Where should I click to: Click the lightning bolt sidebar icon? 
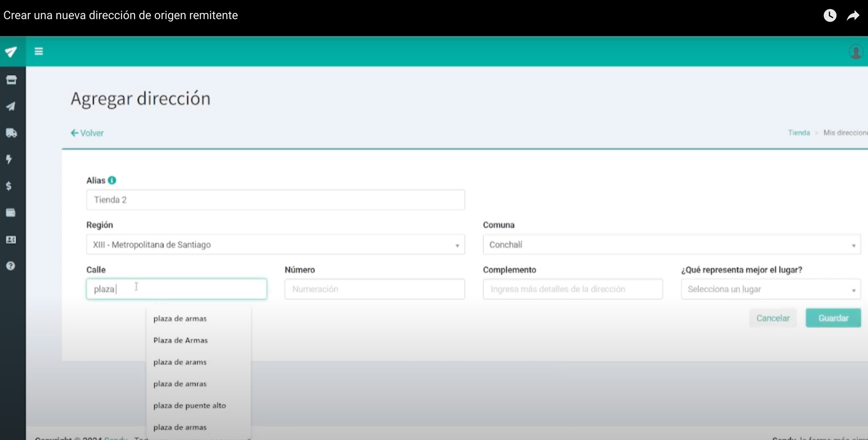coord(9,159)
